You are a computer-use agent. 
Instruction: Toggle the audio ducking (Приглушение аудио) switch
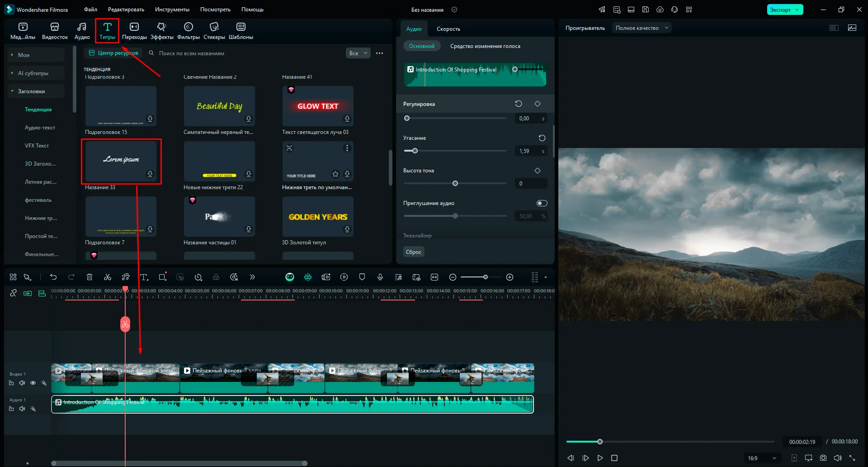click(542, 203)
